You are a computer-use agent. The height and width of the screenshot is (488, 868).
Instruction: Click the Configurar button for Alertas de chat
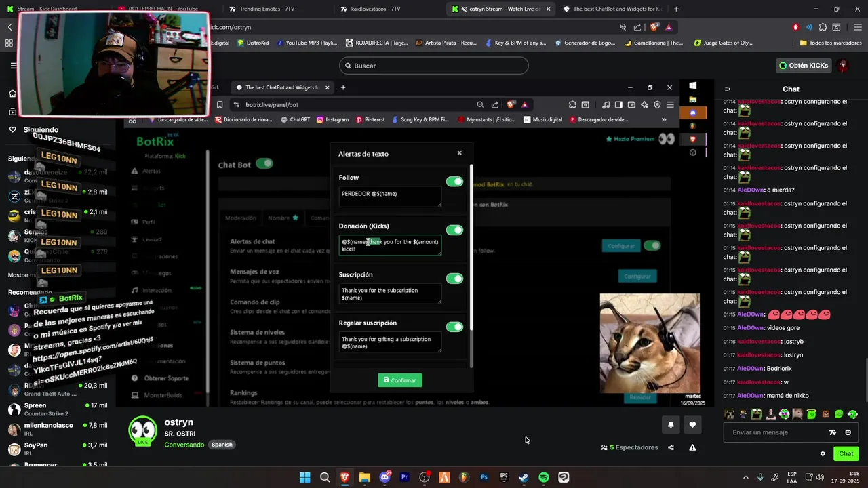click(621, 246)
